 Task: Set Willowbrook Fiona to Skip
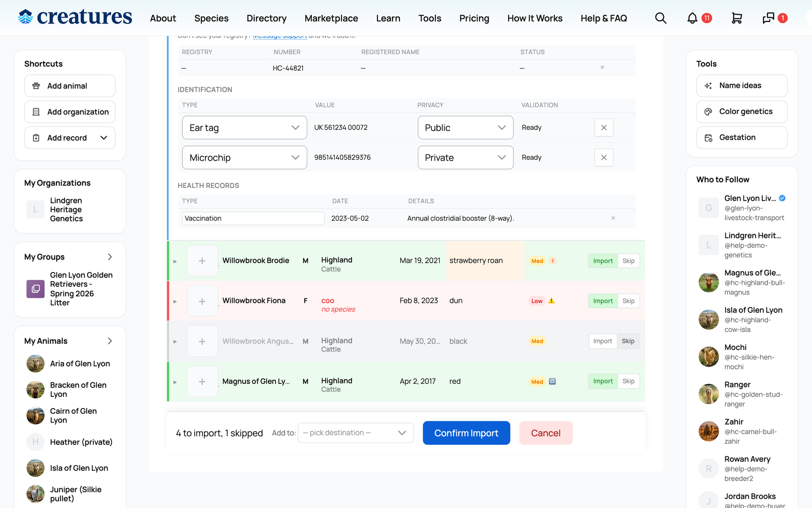[628, 301]
